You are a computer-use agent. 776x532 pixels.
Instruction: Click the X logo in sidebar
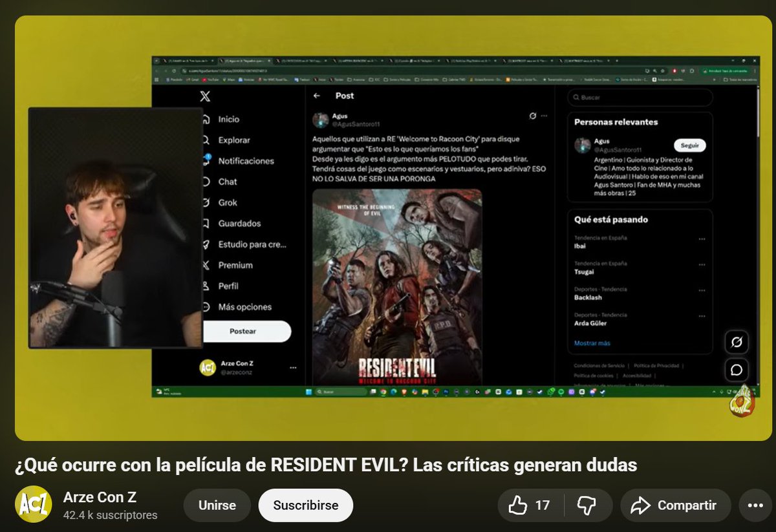205,96
